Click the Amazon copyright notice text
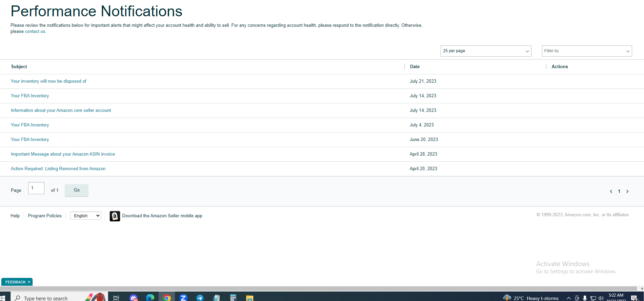The image size is (644, 301). (x=582, y=215)
